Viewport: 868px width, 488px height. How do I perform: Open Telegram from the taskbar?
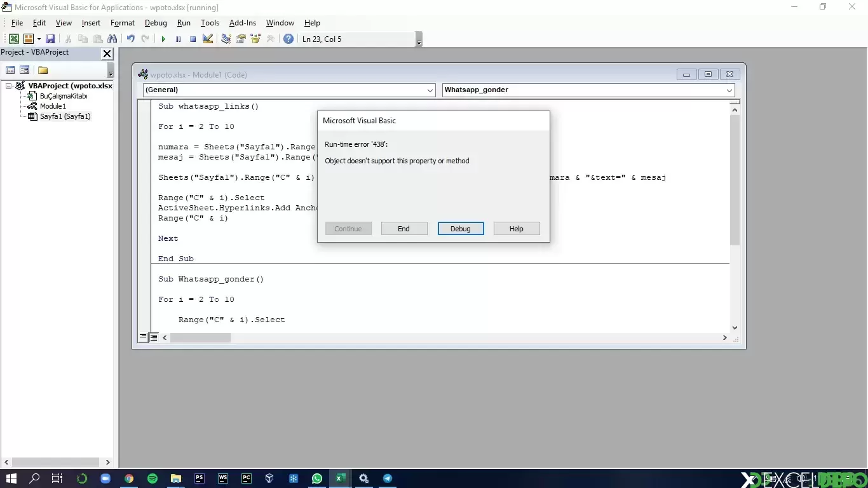click(x=388, y=478)
